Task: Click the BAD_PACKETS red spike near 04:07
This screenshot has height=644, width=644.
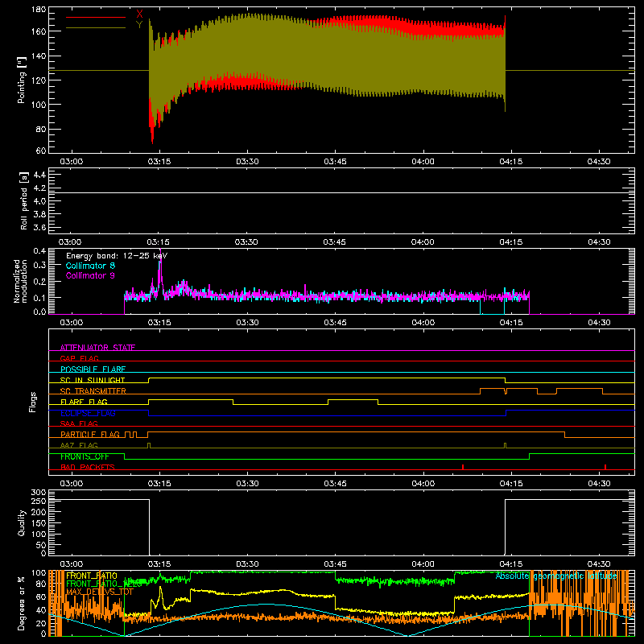Action: 463,467
